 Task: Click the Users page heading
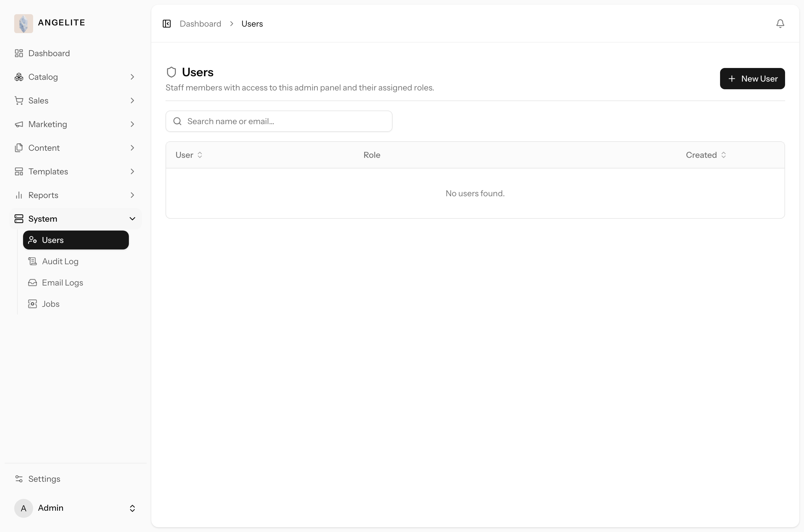click(198, 72)
